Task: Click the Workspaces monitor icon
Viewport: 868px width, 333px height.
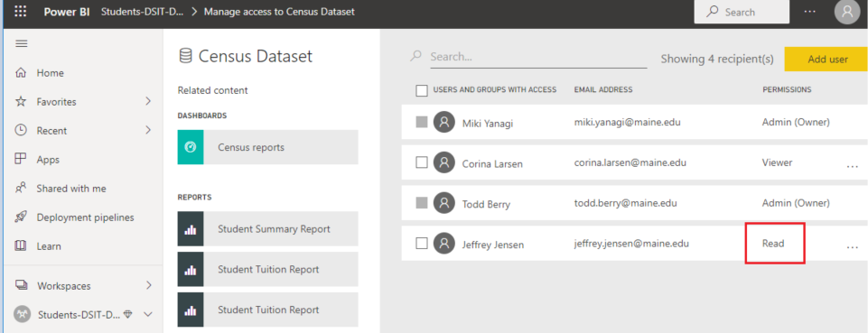Action: 21,285
